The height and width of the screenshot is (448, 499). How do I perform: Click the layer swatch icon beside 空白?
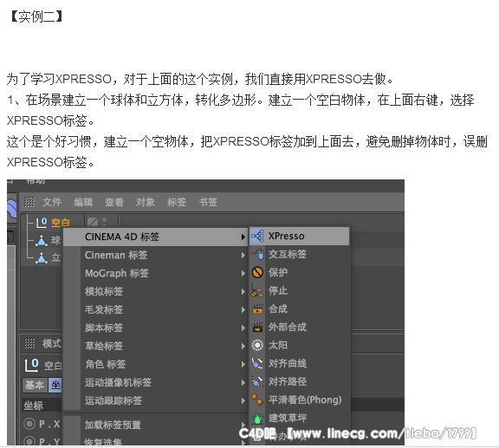pos(93,221)
